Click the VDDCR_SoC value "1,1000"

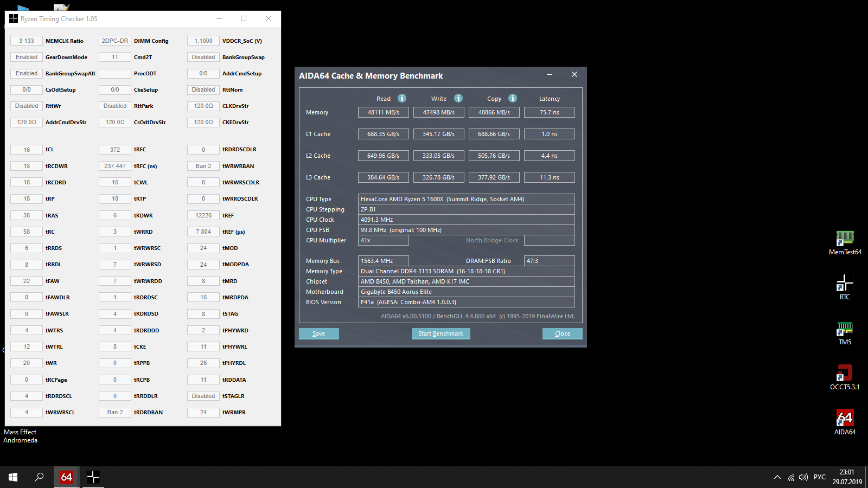point(203,41)
